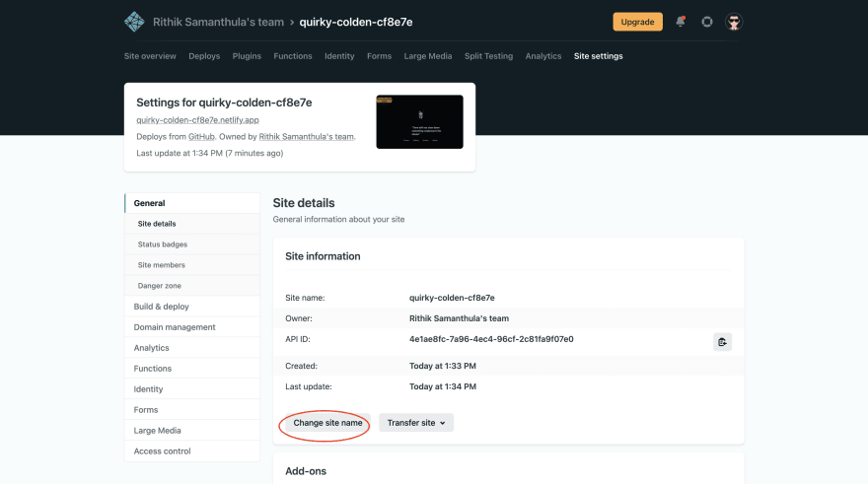Viewport: 868px width, 484px height.
Task: Go to Rithik Samanthula's team breadcrumb
Action: click(x=218, y=22)
